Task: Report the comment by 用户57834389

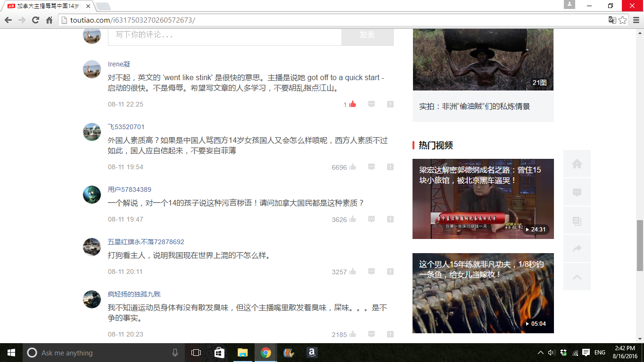Action: pos(390,219)
